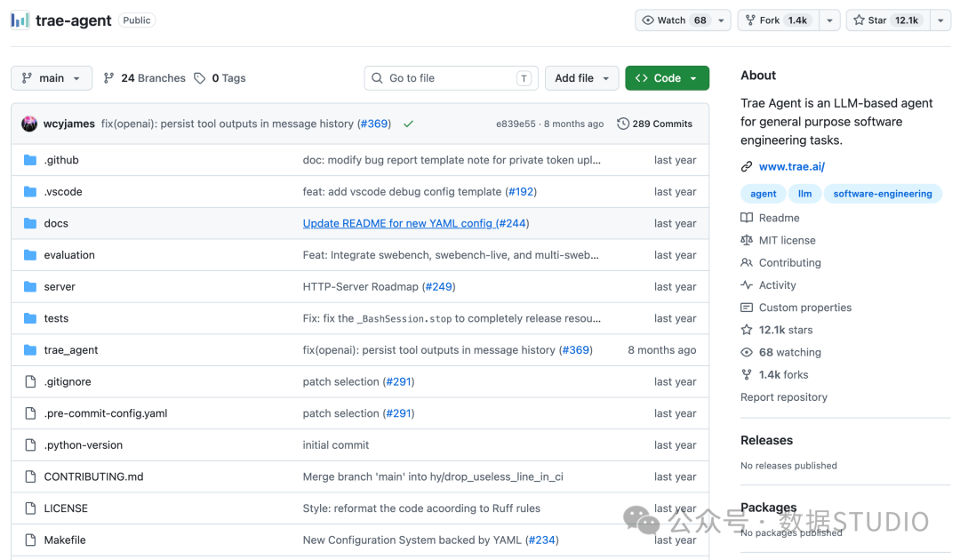960x560 pixels.
Task: Click the link icon beside www.trae.ai
Action: pos(747,166)
